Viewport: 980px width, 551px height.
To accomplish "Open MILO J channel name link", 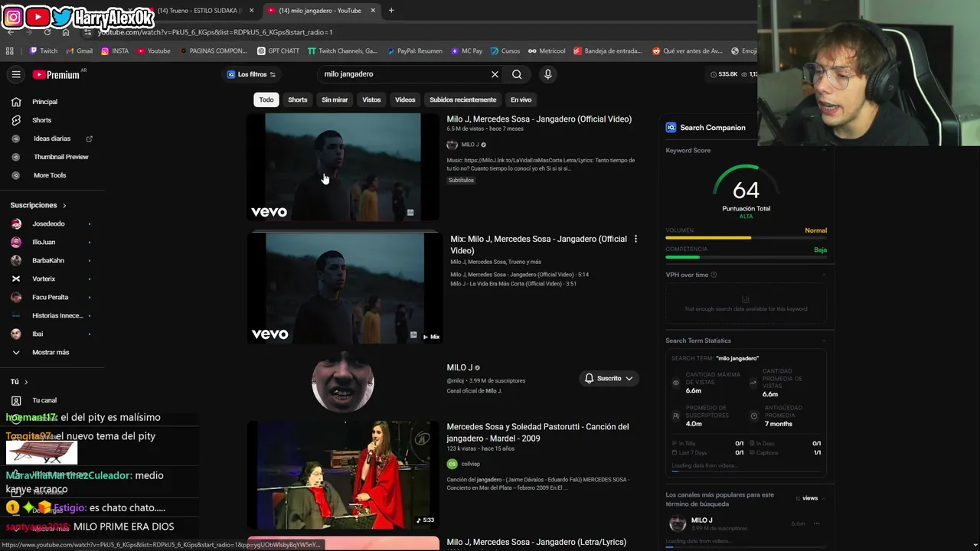I will point(459,368).
